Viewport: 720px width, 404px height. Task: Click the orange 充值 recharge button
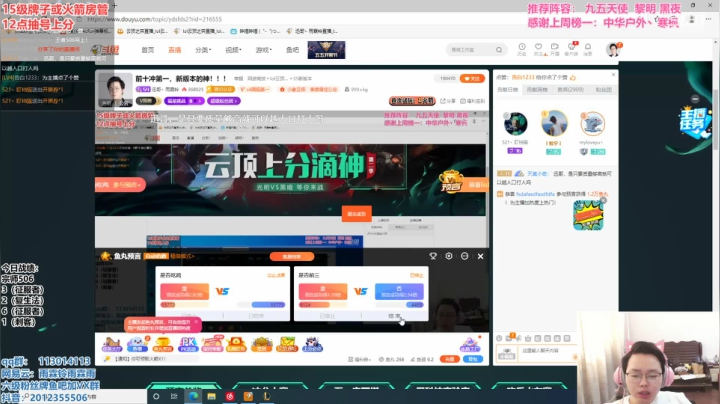pos(450,359)
